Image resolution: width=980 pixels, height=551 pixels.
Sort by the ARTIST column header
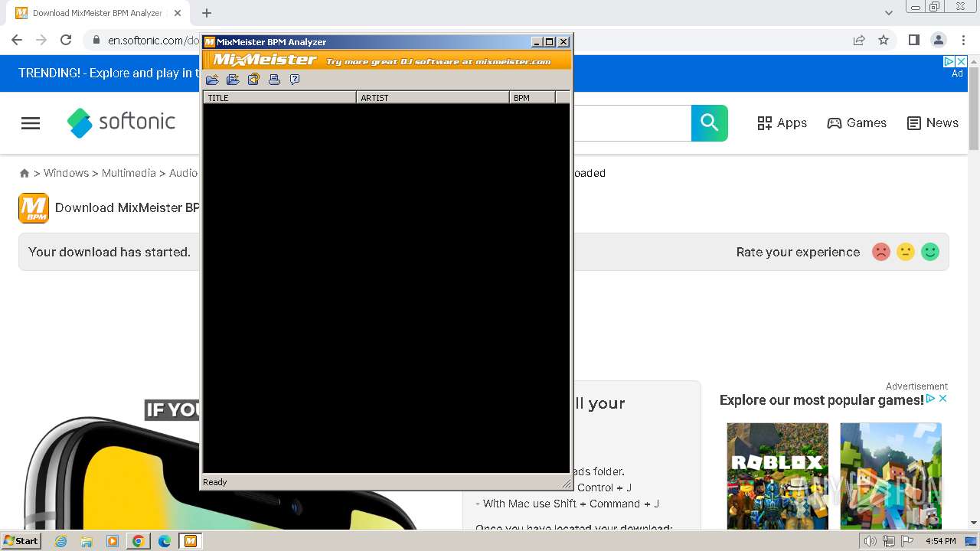click(433, 97)
